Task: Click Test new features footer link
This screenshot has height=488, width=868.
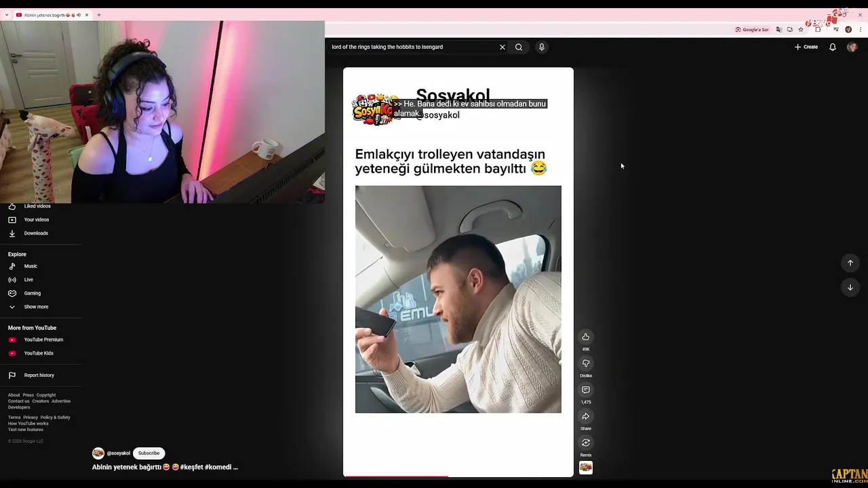Action: tap(26, 430)
